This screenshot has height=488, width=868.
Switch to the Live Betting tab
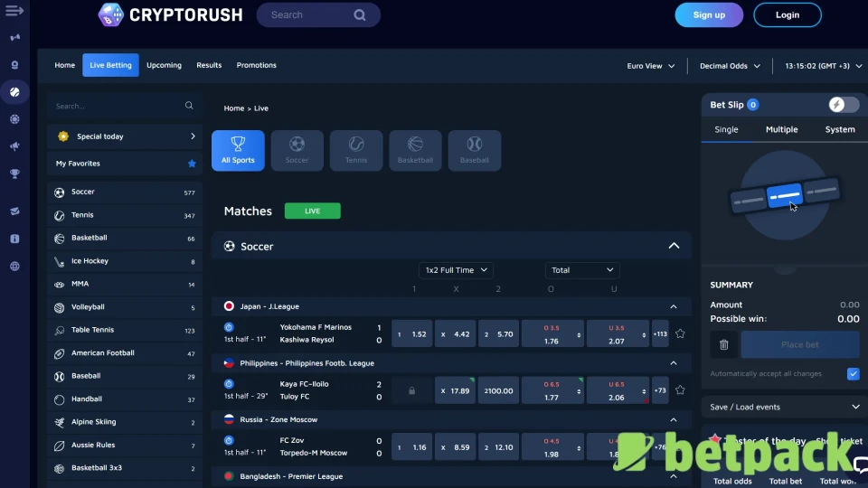click(x=110, y=65)
